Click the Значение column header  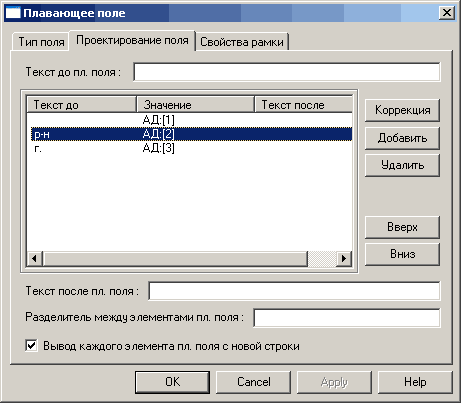tap(195, 105)
